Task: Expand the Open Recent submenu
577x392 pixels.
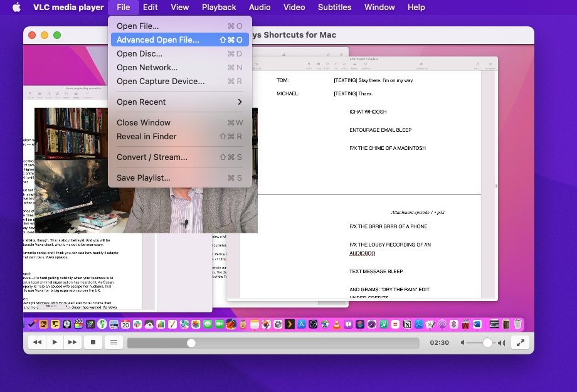Action: point(179,102)
